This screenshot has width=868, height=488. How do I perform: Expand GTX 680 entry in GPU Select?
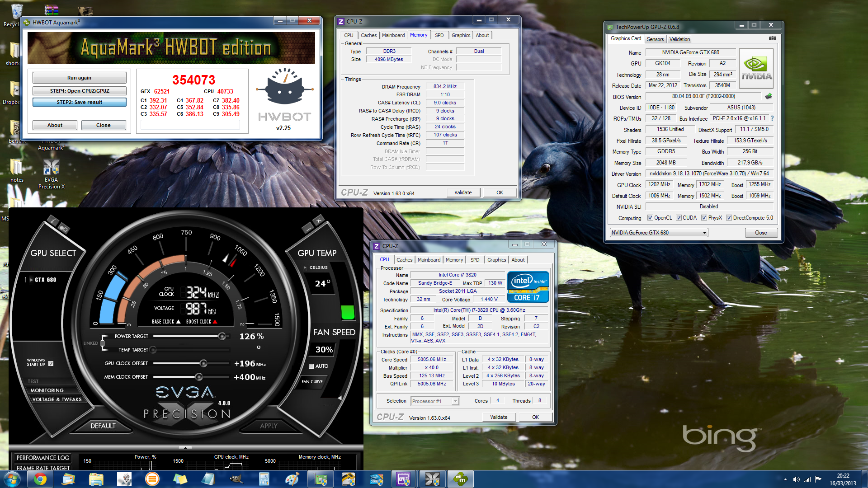pyautogui.click(x=31, y=280)
